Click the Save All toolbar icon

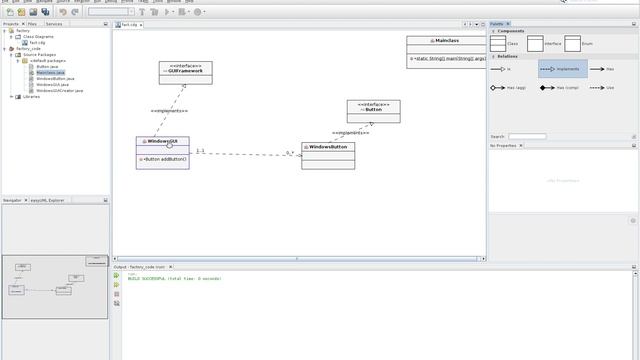(x=45, y=12)
